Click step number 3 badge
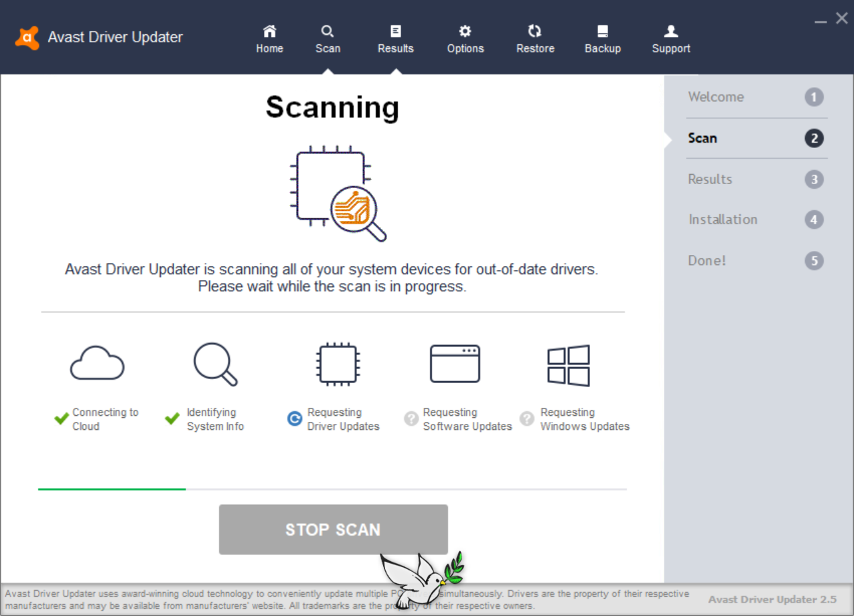Image resolution: width=854 pixels, height=616 pixels. (814, 179)
